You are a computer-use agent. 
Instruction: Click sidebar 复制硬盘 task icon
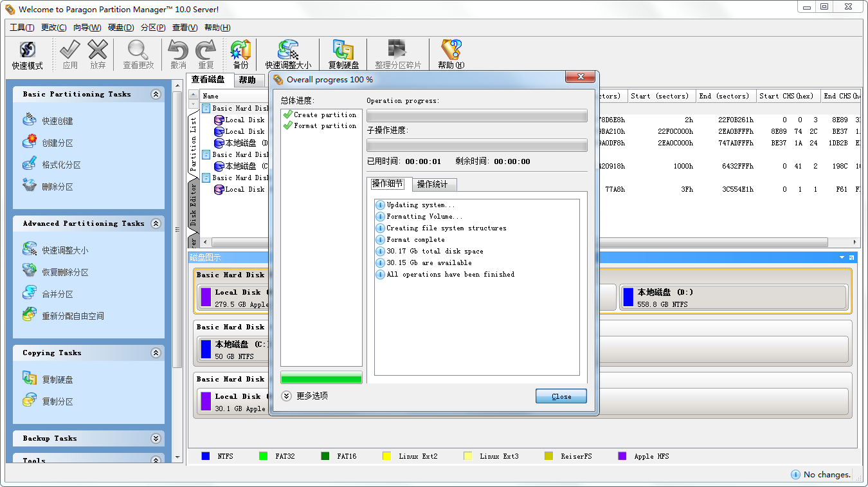[x=30, y=379]
